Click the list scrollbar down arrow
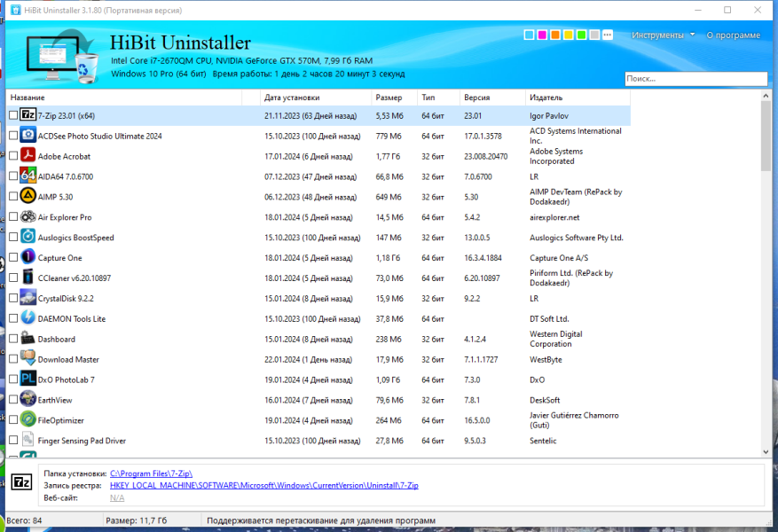This screenshot has width=778, height=532. coord(766,451)
